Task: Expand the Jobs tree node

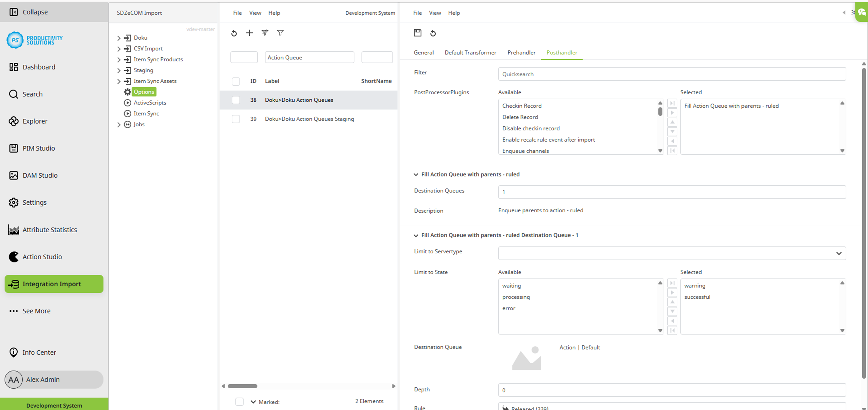Action: [x=118, y=125]
